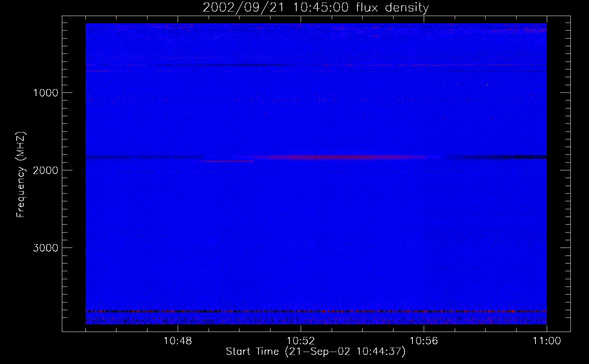This screenshot has width=589, height=364.
Task: Click the 'Start Time (21-Sep-02 10:44:37)' x-axis label
Action: pos(315,352)
